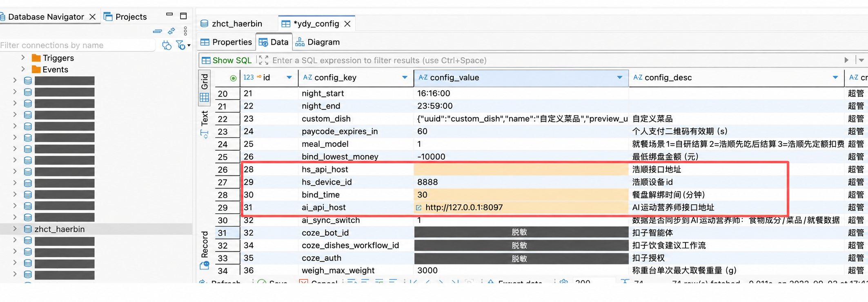868x302 pixels.
Task: Click the Show SQL button
Action: click(227, 60)
